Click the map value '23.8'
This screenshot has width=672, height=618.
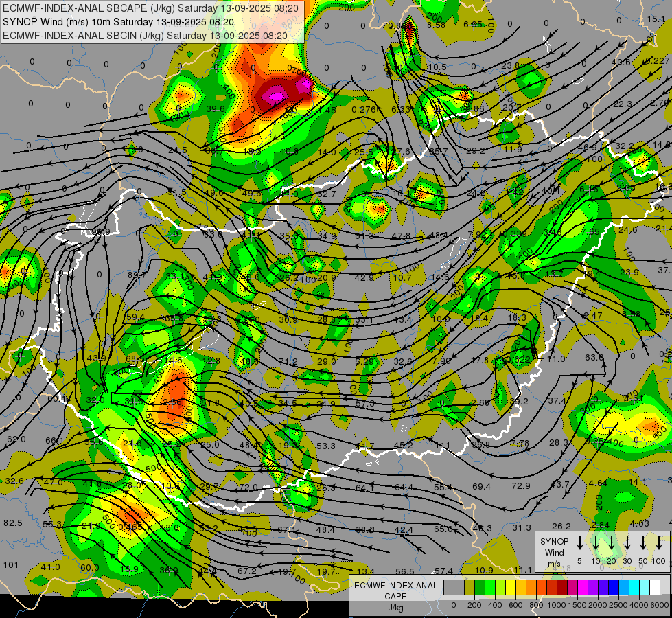(510, 65)
